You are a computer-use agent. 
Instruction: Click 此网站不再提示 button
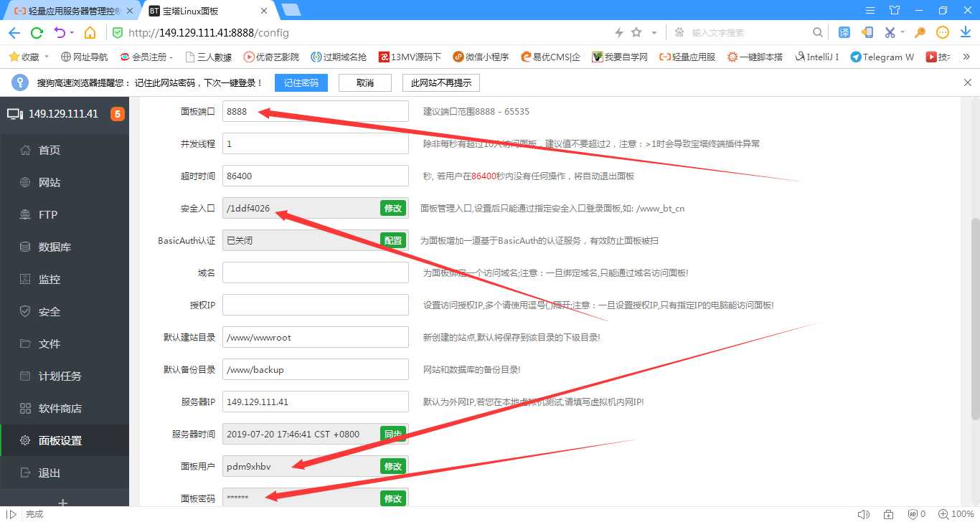point(441,82)
